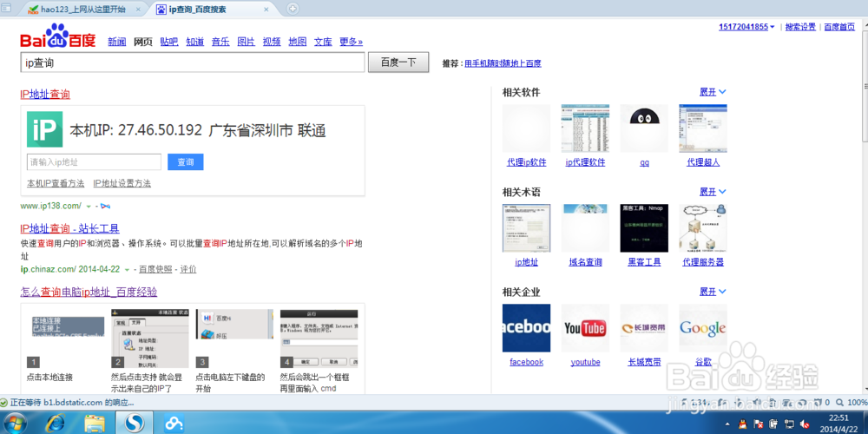This screenshot has width=868, height=434.
Task: Open the 黑客工具 thumbnail
Action: click(644, 228)
